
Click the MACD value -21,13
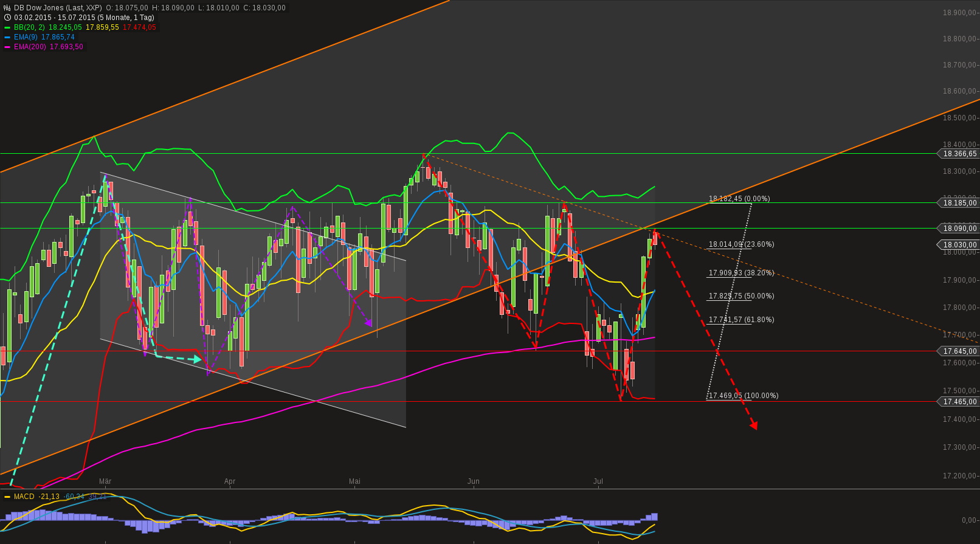click(49, 497)
